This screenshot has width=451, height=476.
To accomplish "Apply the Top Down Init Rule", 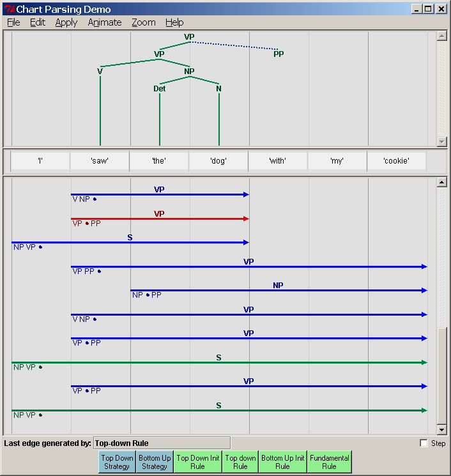I will click(x=198, y=462).
